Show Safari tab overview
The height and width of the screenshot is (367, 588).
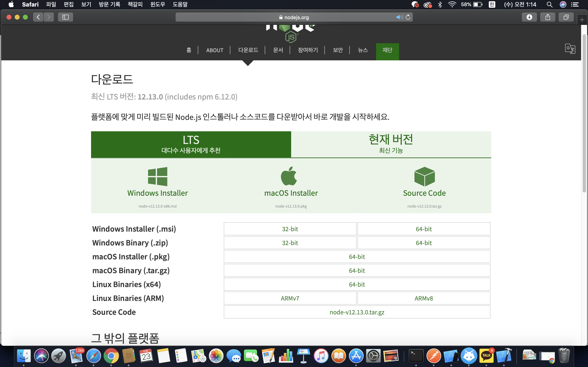pos(566,17)
